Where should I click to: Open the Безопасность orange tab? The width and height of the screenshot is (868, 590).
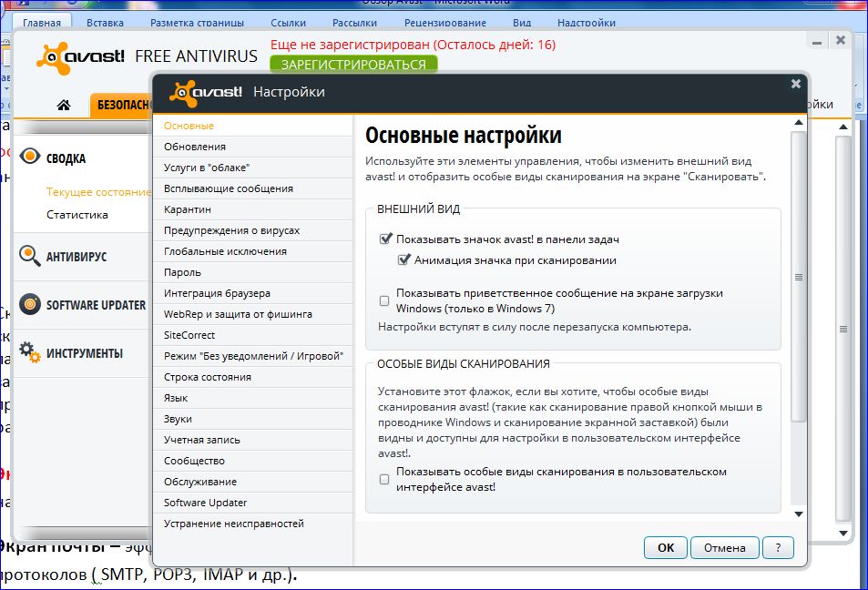point(121,105)
